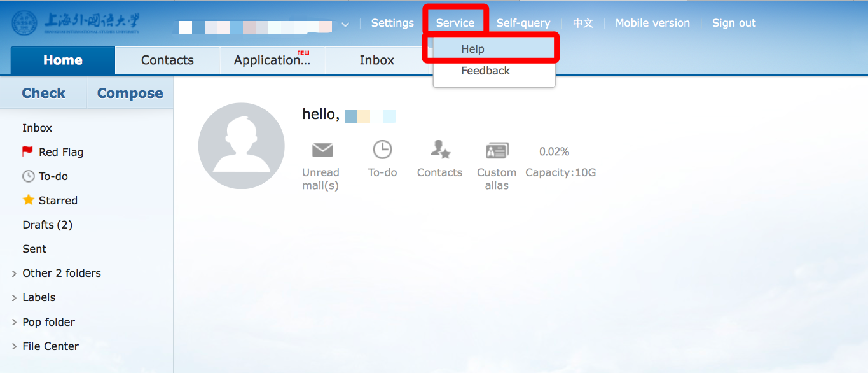
Task: Open the account dropdown arrow next to the username
Action: click(x=345, y=24)
